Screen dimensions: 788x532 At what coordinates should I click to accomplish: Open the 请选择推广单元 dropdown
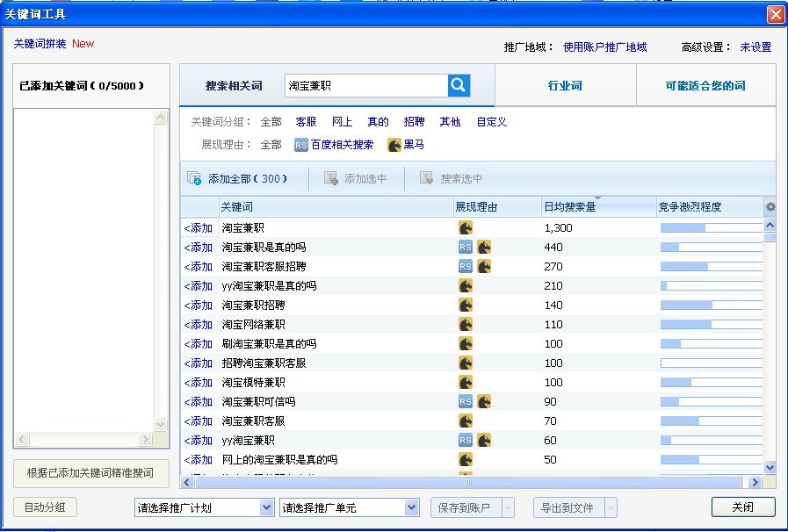[x=349, y=507]
